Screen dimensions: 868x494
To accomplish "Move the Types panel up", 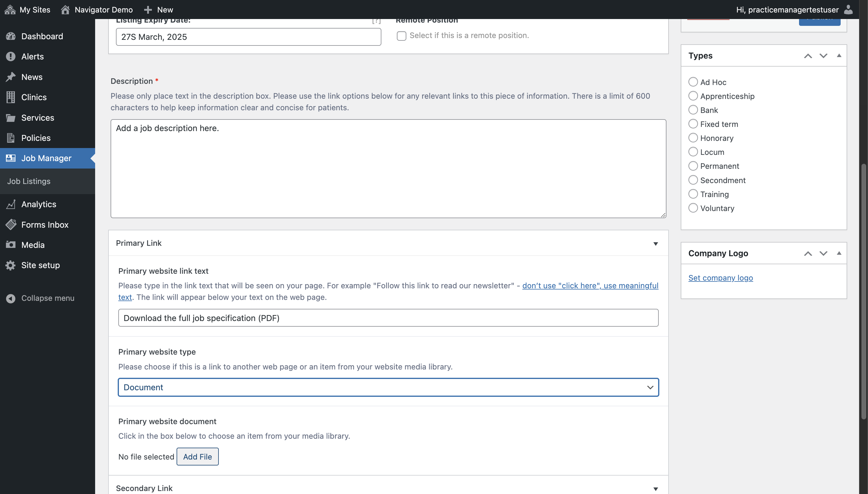I will point(808,56).
